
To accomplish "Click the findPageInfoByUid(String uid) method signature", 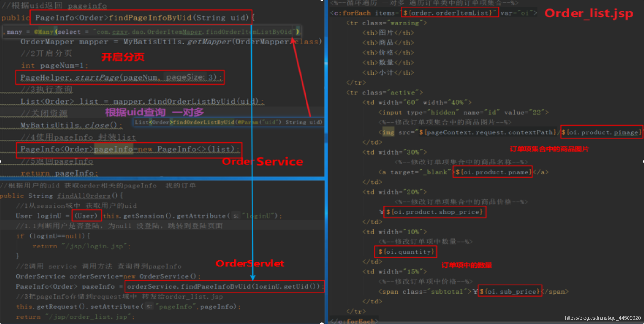I will [x=141, y=18].
